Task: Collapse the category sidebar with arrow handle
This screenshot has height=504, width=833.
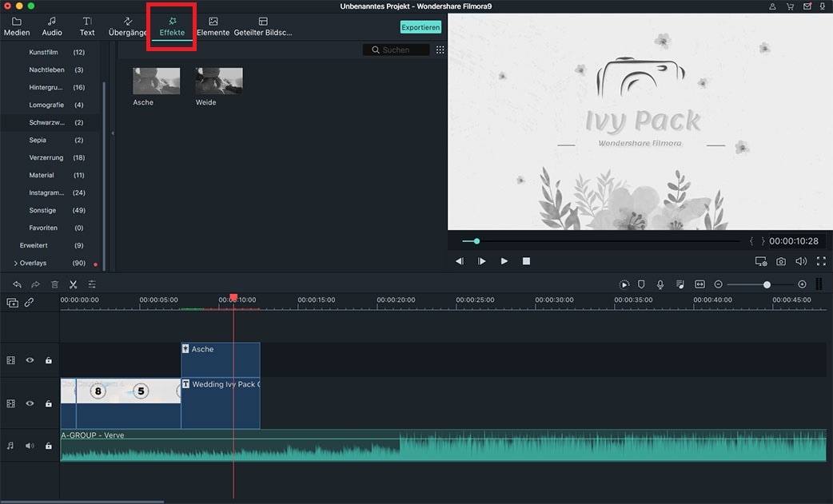Action: click(x=113, y=133)
